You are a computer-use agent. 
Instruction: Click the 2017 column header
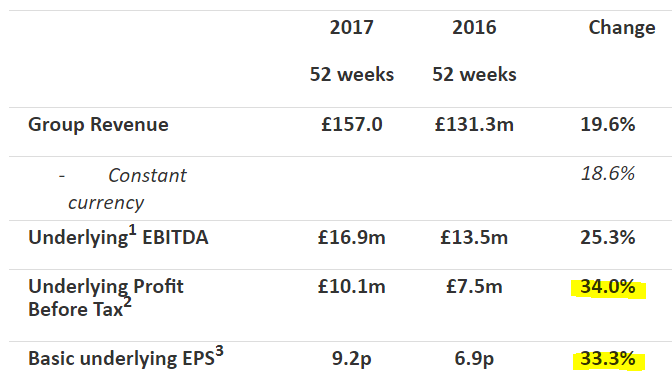point(351,28)
